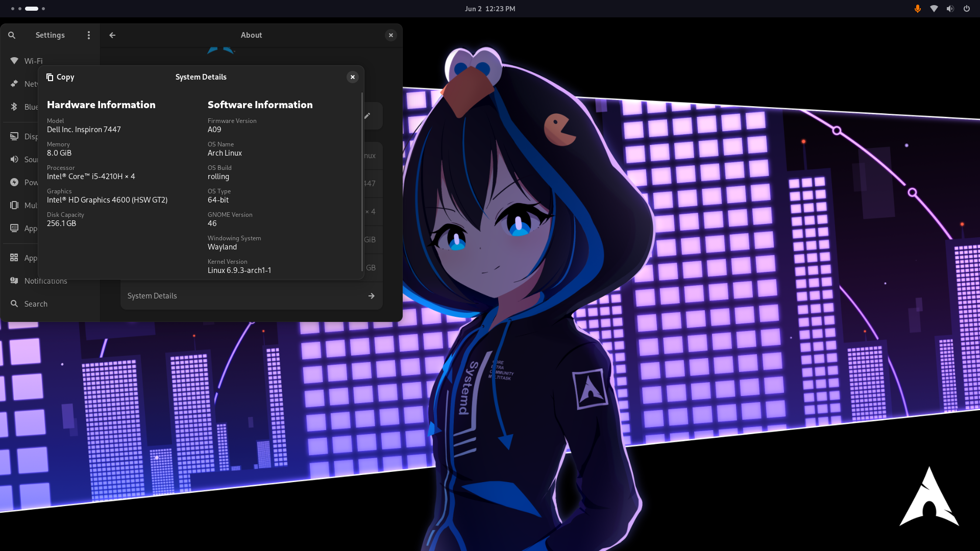Open the Search settings panel
The height and width of the screenshot is (551, 980).
(x=36, y=304)
